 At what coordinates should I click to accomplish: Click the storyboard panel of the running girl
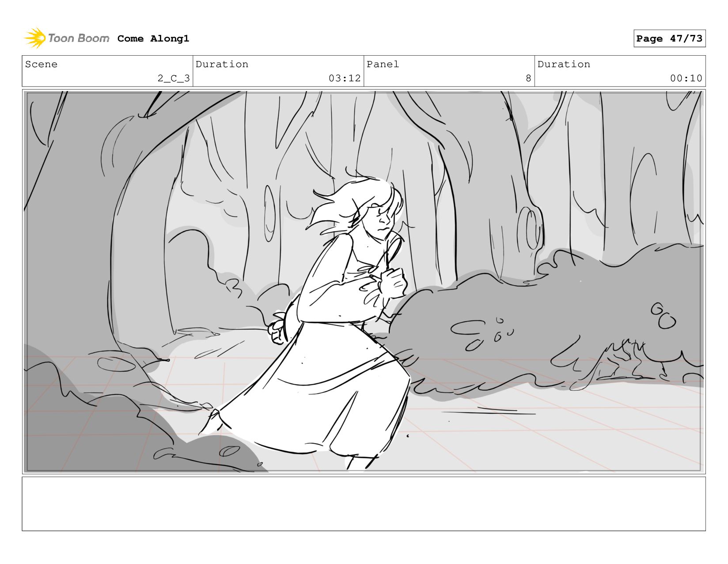[364, 282]
